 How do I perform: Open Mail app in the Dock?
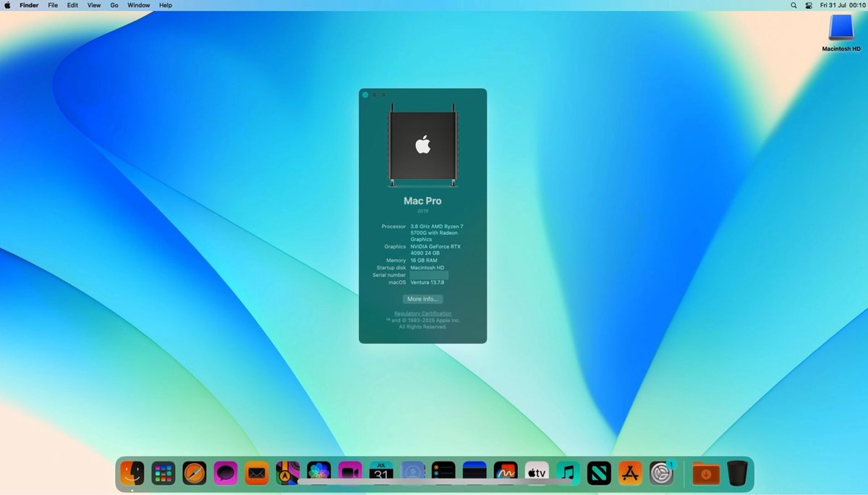pos(257,473)
